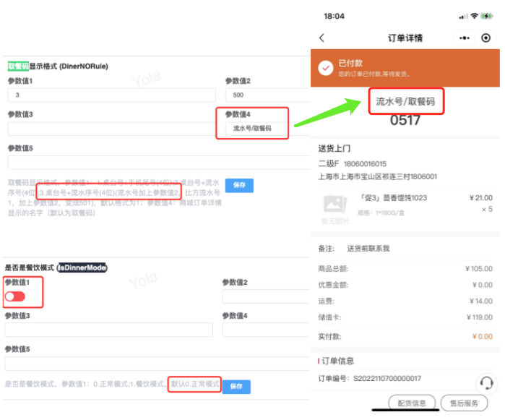Click the 商品总额 amount ¥105.00
This screenshot has height=420, width=505.
pos(479,268)
